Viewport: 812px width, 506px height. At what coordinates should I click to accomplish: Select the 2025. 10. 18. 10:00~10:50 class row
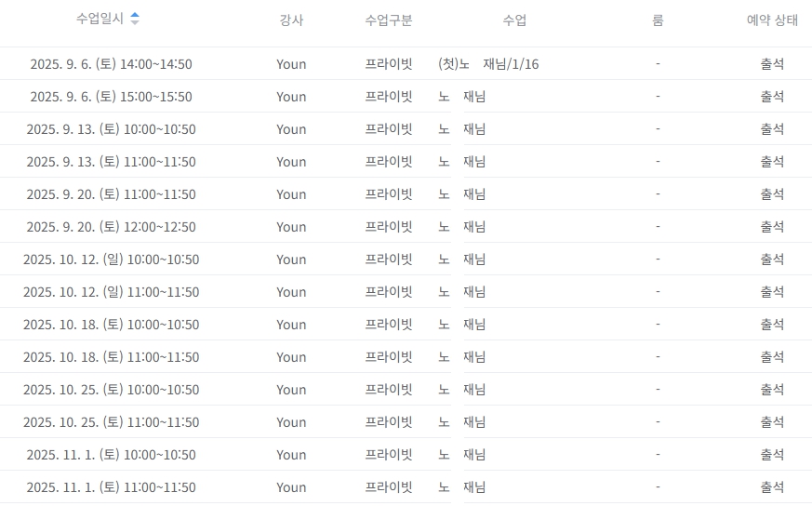[111, 325]
